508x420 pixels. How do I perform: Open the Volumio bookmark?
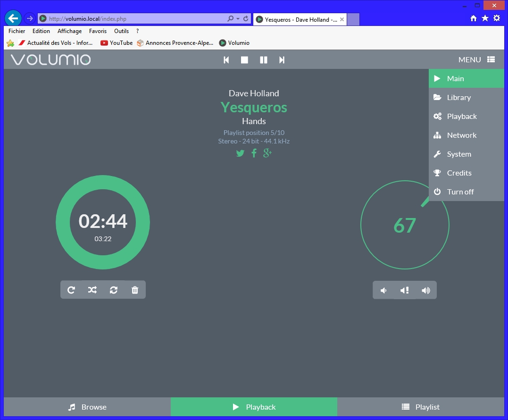(x=234, y=43)
